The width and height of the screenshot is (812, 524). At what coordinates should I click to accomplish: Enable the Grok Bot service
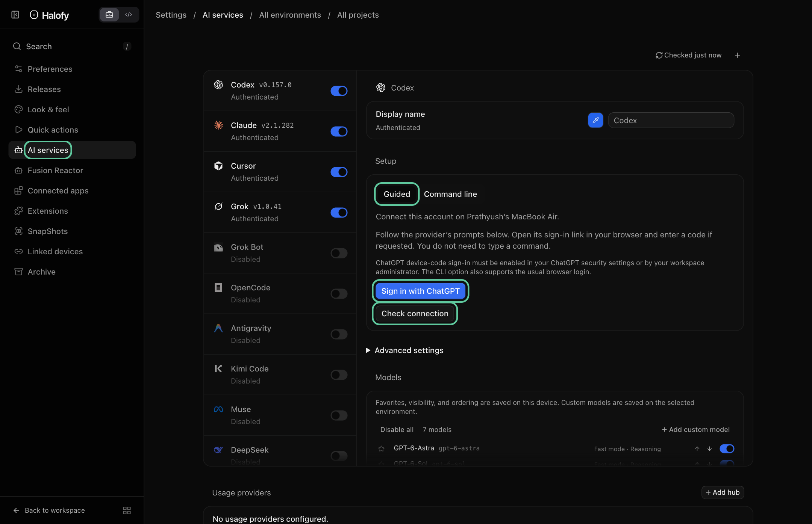pos(339,253)
